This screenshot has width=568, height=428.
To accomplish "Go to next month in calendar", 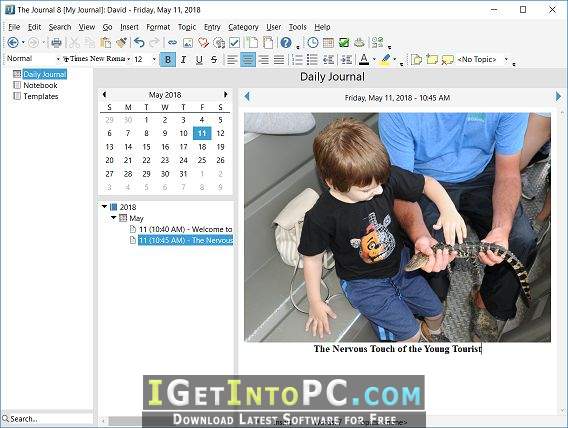I will [226, 95].
